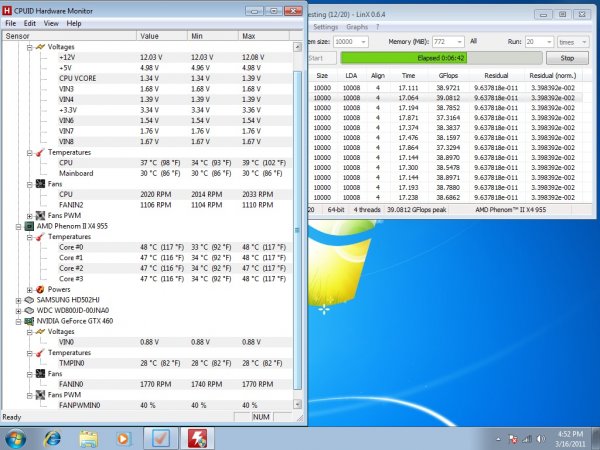Image resolution: width=600 pixels, height=450 pixels.
Task: Open the Memory (MiB) dropdown in LinX
Action: point(459,42)
